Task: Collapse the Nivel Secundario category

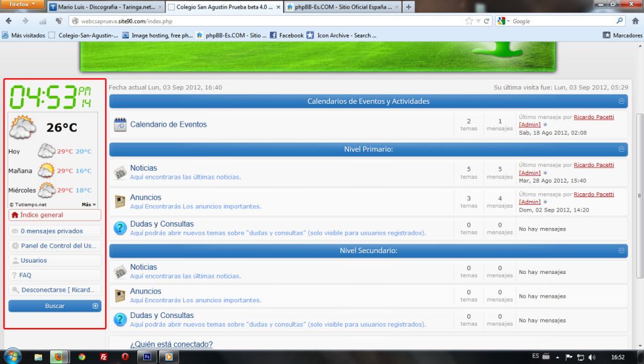Action: click(621, 251)
